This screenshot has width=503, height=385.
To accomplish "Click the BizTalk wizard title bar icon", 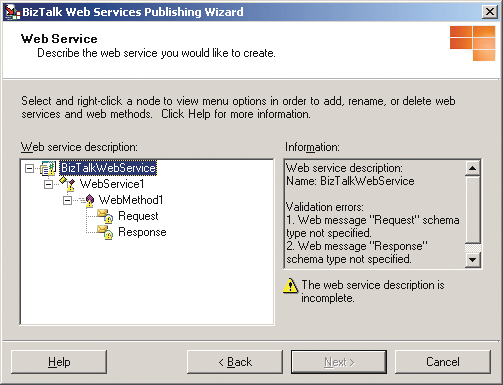I will [x=13, y=12].
